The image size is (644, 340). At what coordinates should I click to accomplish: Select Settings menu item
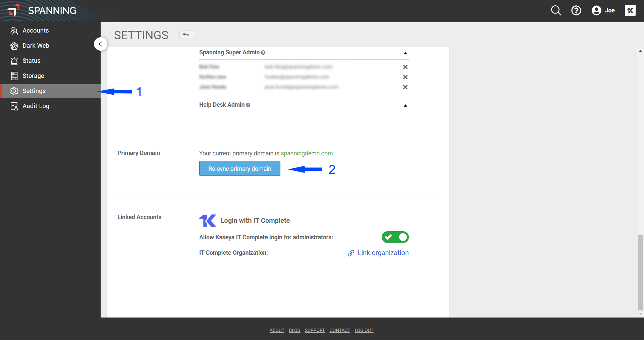[50, 91]
